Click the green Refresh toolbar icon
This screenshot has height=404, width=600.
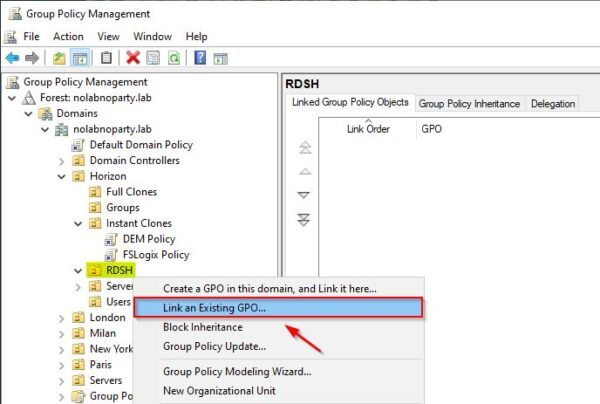(x=174, y=58)
